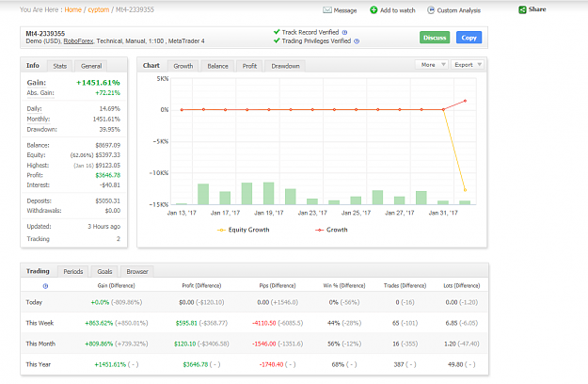The height and width of the screenshot is (384, 588).
Task: Click info icon beside Trading Privileges Verified
Action: pyautogui.click(x=357, y=41)
